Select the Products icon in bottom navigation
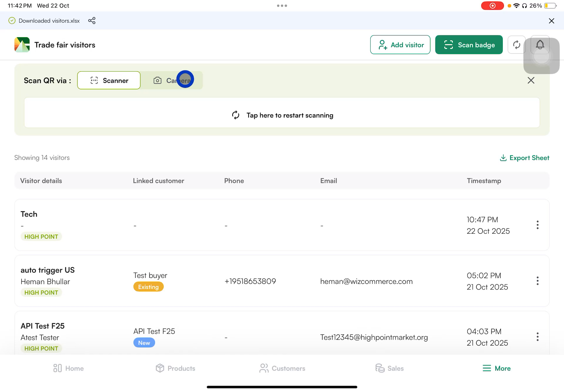564x392 pixels. pos(160,368)
